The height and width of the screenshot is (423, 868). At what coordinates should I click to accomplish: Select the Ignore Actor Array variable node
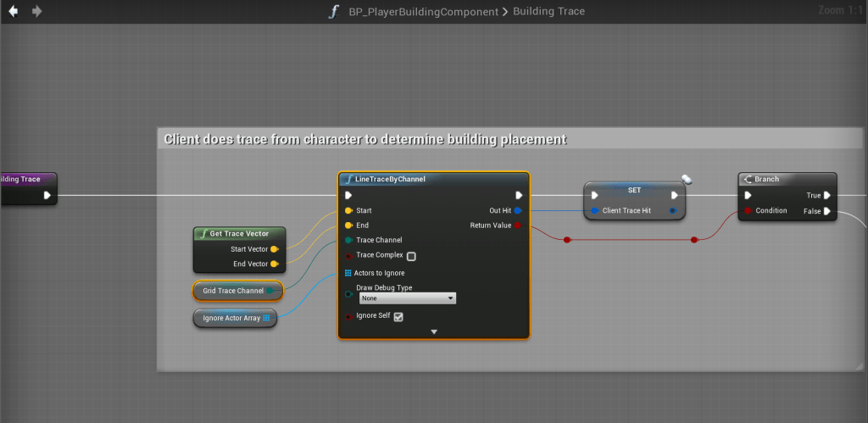tap(235, 319)
